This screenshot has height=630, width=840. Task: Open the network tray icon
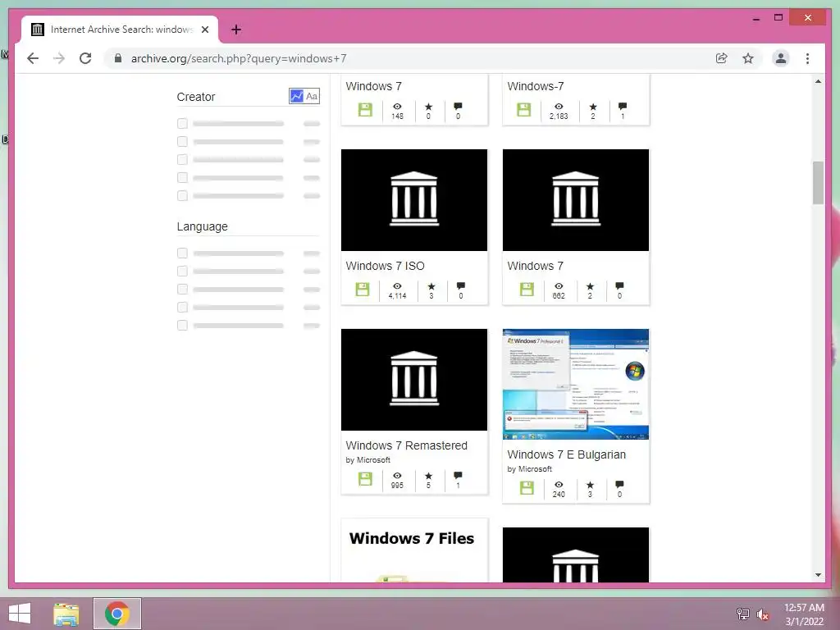pos(743,614)
